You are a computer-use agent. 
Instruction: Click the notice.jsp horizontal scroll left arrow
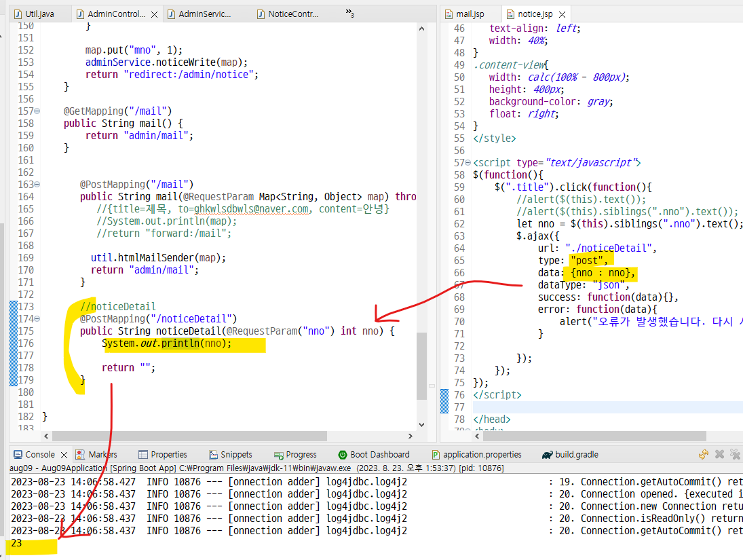478,436
